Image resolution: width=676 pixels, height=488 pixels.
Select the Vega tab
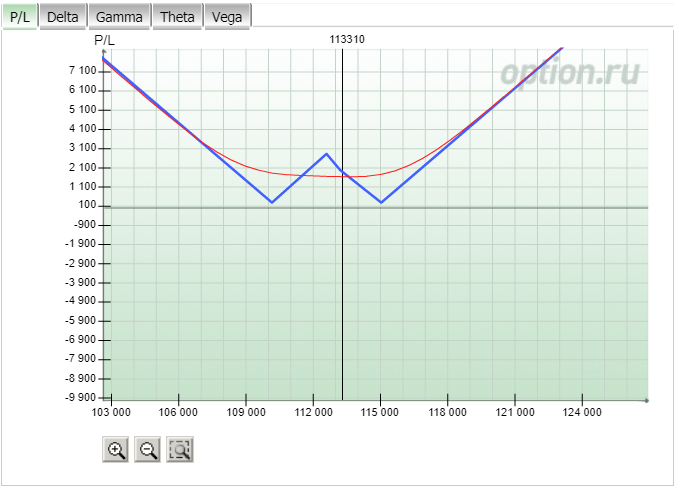pyautogui.click(x=227, y=17)
